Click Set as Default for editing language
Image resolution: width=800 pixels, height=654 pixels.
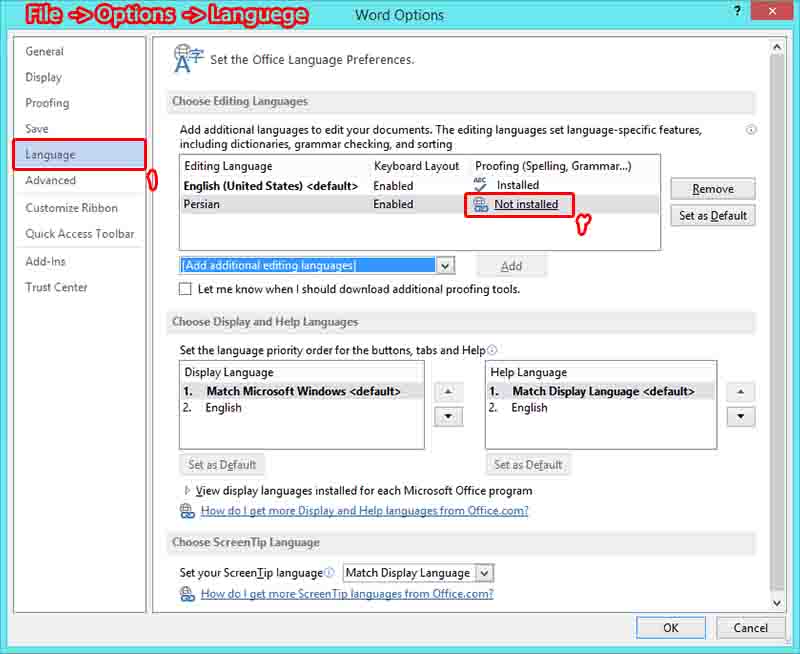point(713,216)
